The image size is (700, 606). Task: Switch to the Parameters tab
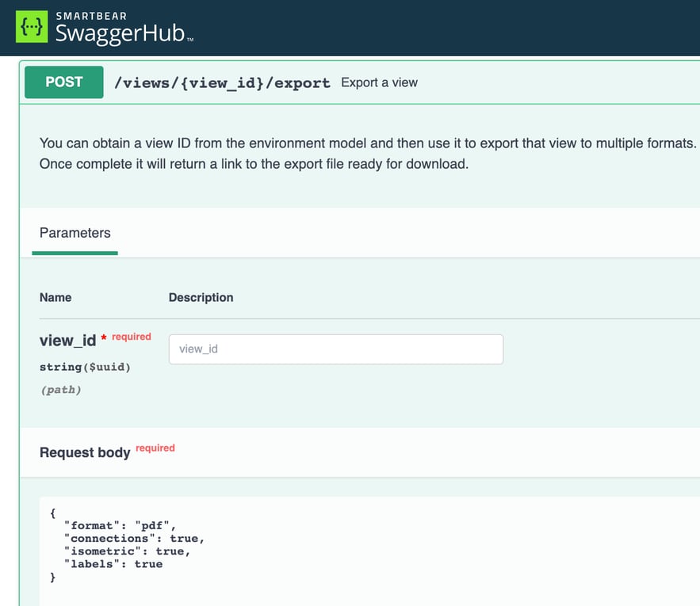pyautogui.click(x=75, y=232)
